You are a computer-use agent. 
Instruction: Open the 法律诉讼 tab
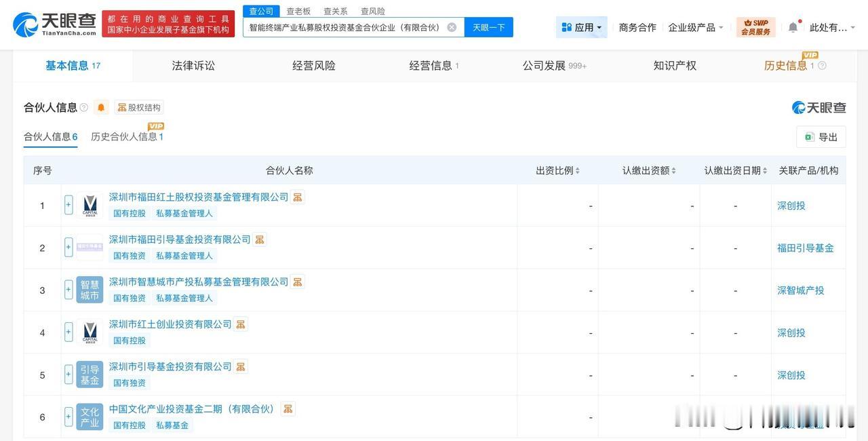(x=193, y=66)
